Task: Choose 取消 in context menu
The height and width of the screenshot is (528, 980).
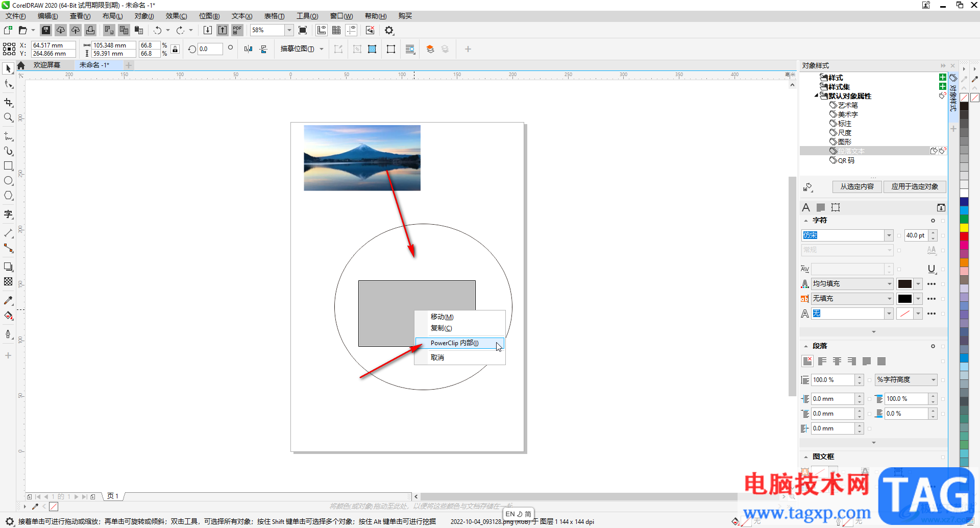Action: 459,357
